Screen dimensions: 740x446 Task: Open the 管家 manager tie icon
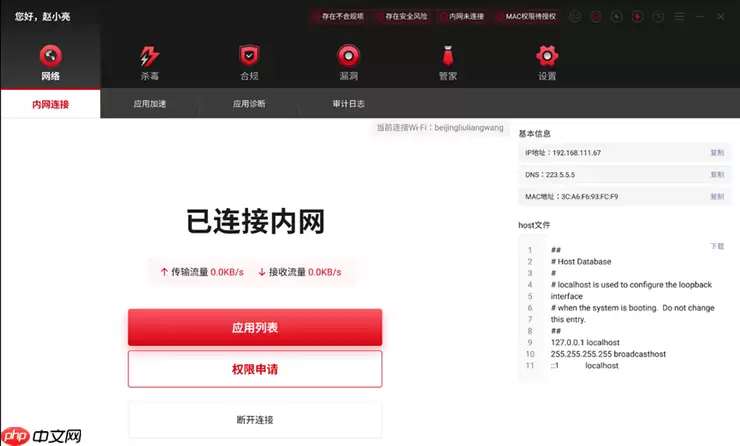coord(448,63)
